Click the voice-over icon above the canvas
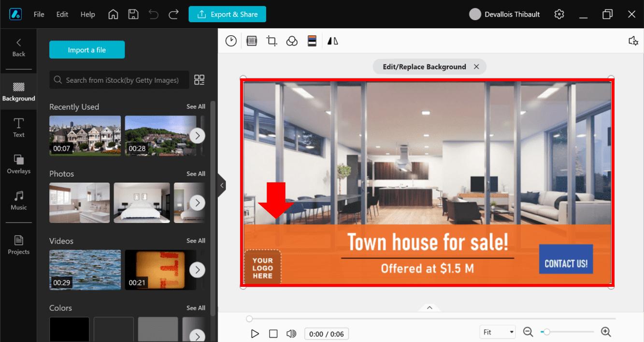Image resolution: width=644 pixels, height=342 pixels. pyautogui.click(x=633, y=41)
